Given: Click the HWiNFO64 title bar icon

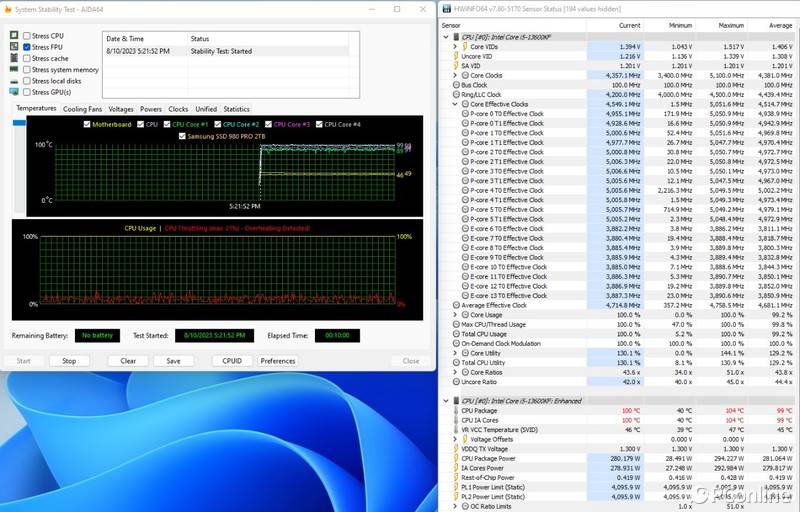Looking at the screenshot, I should click(447, 9).
